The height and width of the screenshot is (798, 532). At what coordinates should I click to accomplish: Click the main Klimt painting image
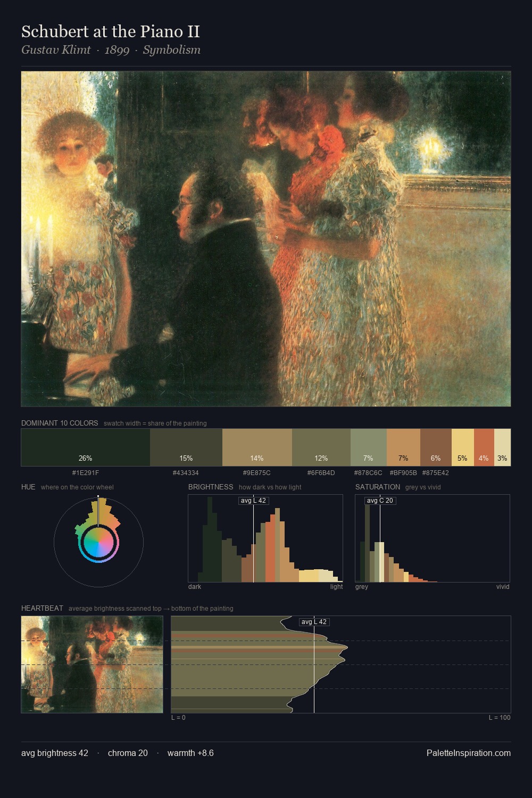click(x=266, y=239)
